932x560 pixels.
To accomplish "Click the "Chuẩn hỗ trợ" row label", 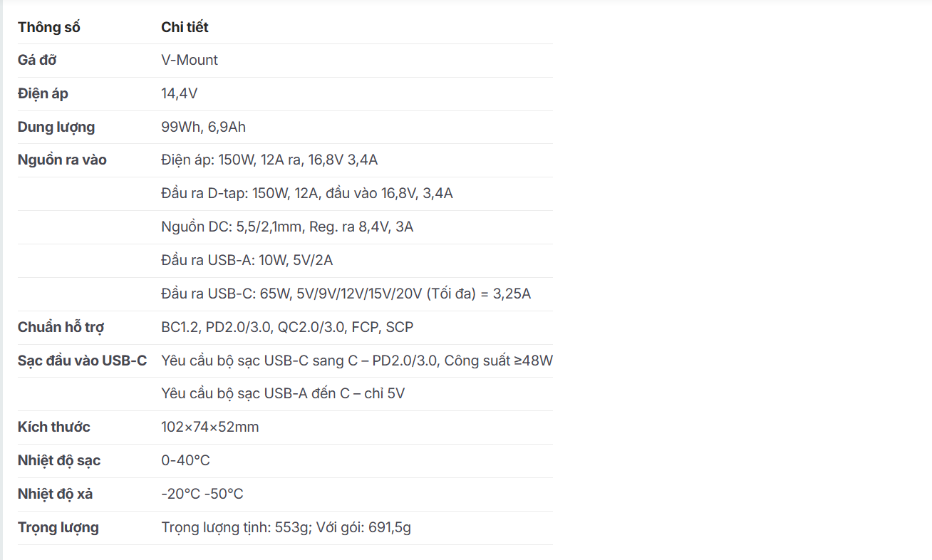I will (x=61, y=327).
